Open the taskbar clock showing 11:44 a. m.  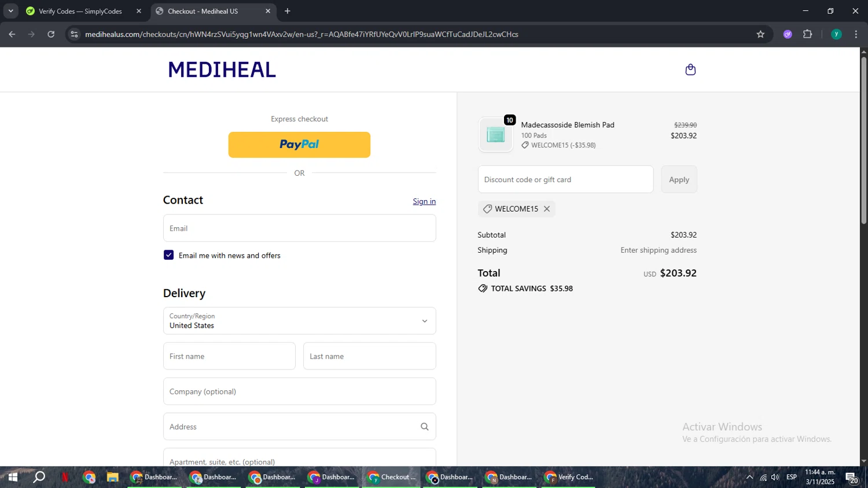tap(820, 477)
